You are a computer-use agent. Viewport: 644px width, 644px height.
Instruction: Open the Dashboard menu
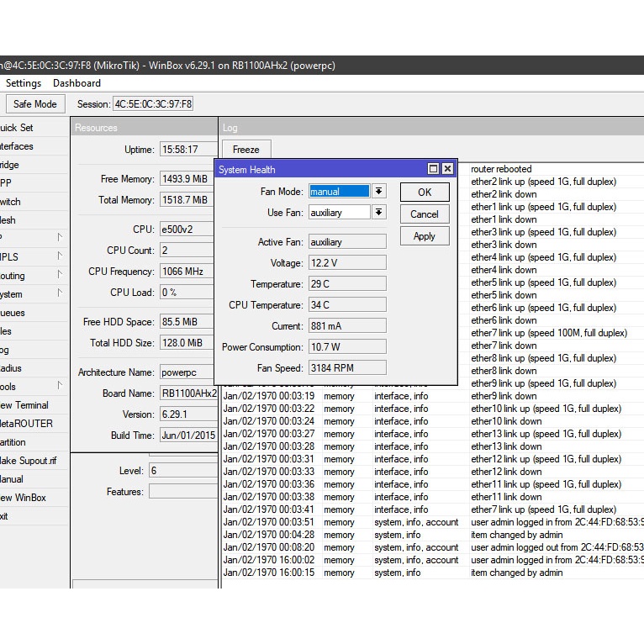pos(77,83)
